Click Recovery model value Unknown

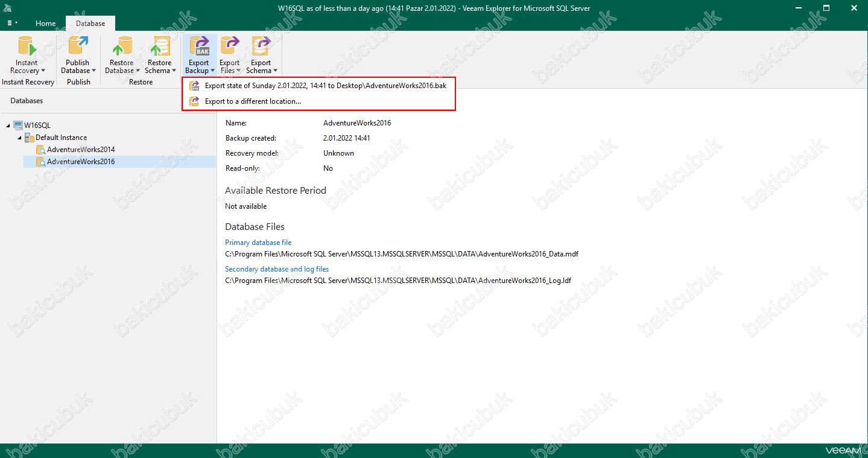[338, 153]
